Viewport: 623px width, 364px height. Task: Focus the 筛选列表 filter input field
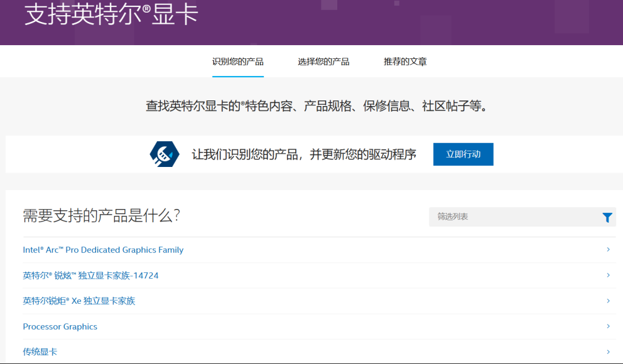(512, 217)
